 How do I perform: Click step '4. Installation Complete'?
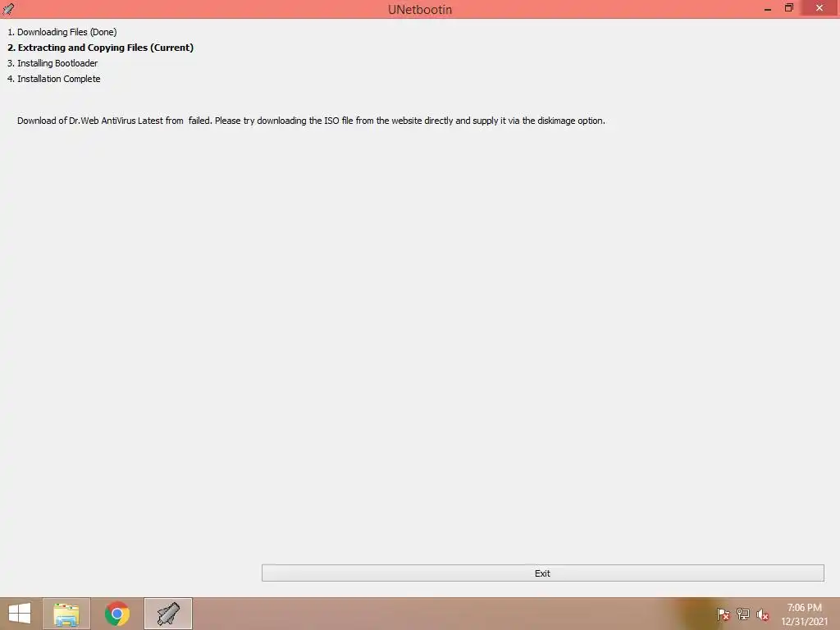(53, 79)
